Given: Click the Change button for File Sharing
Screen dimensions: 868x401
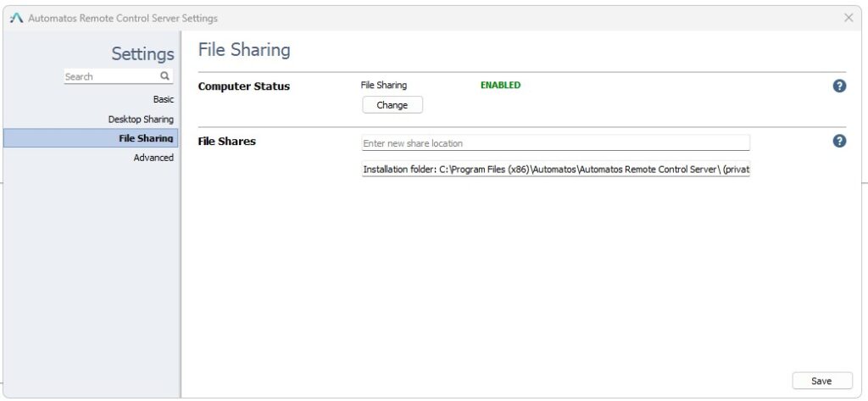Looking at the screenshot, I should pyautogui.click(x=392, y=104).
